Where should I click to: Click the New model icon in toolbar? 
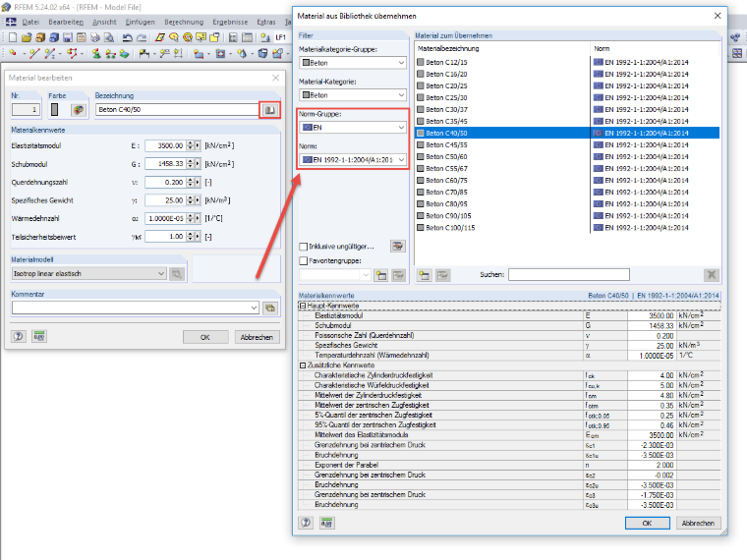13,37
